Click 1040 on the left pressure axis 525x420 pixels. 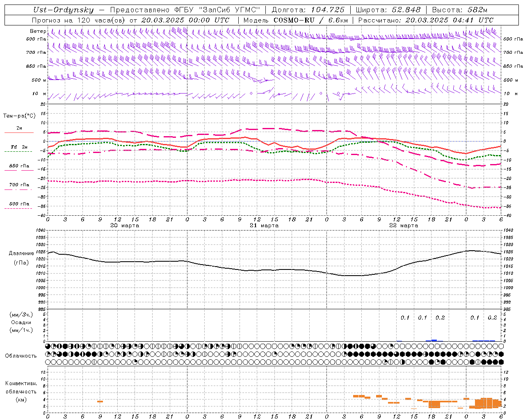[x=40, y=230]
